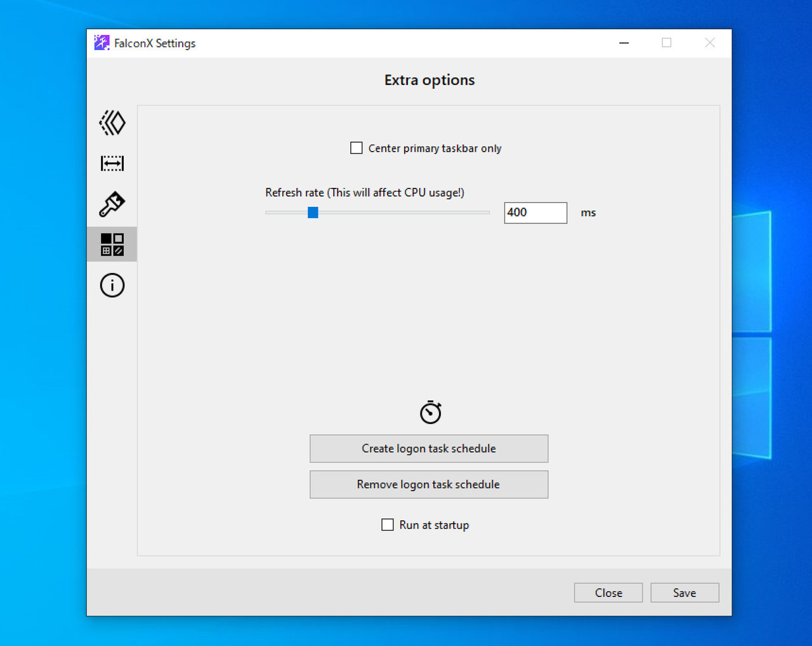Click the Close button at bottom
Image resolution: width=812 pixels, height=646 pixels.
pyautogui.click(x=608, y=593)
